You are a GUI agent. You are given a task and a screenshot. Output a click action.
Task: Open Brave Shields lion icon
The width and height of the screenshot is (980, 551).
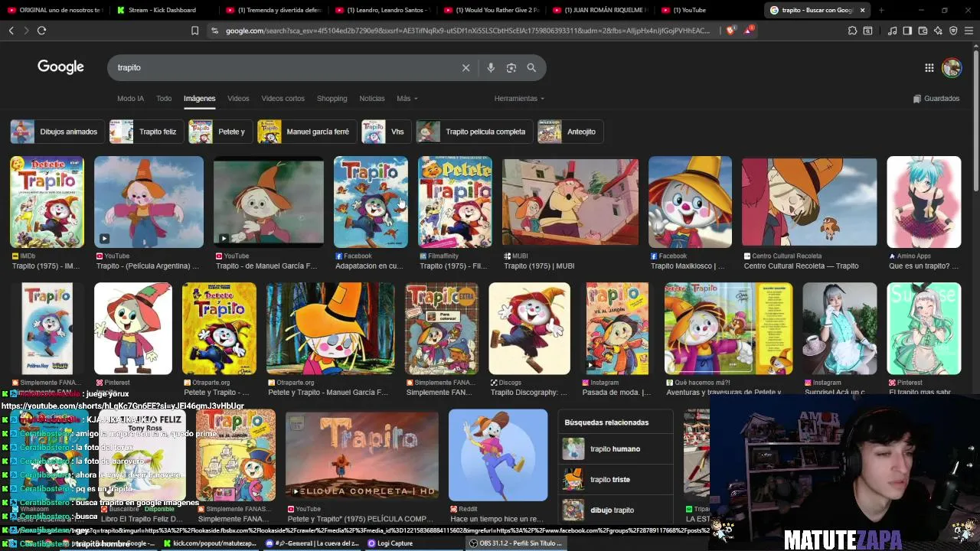point(730,31)
